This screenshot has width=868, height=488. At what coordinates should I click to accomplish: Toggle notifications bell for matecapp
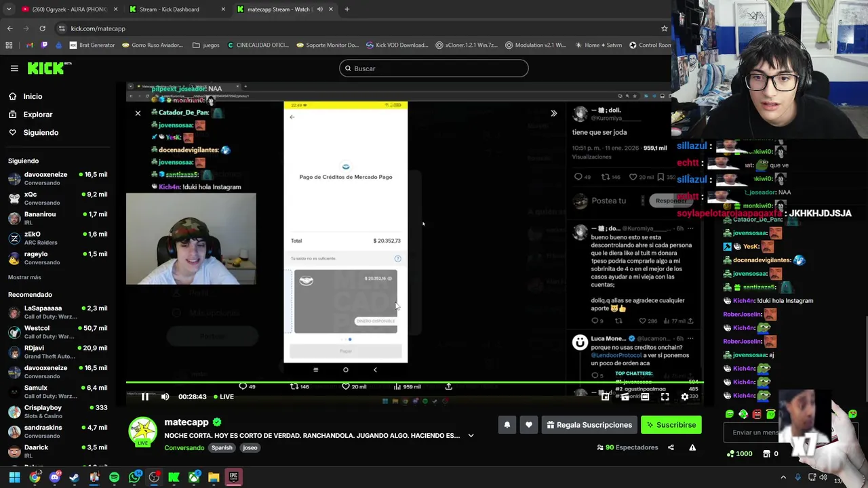507,425
